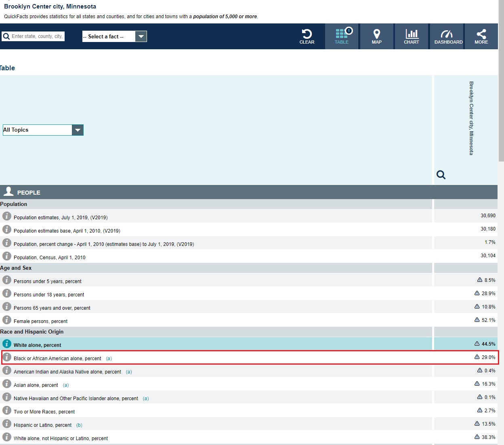Click info icon for Native Hawaiian and Pacific Islander
The image size is (504, 445).
point(7,397)
